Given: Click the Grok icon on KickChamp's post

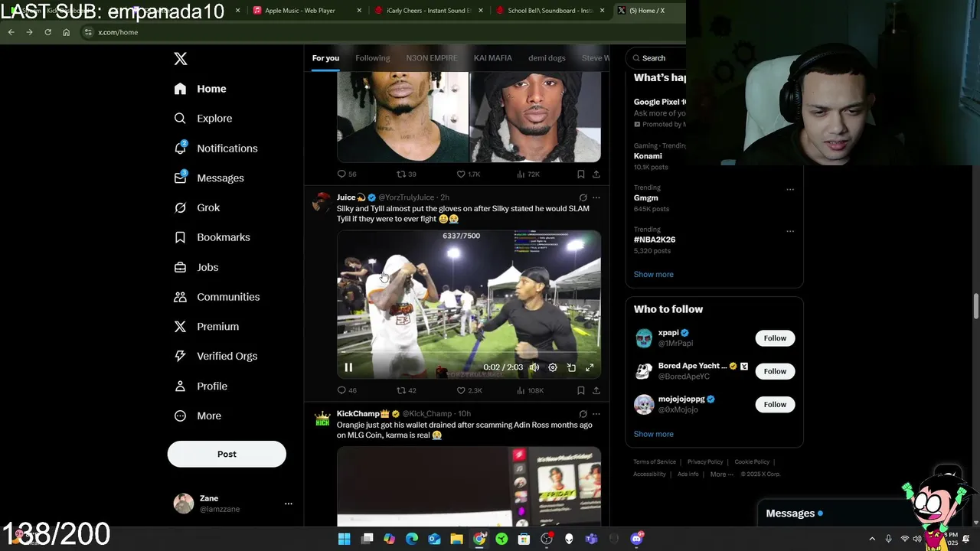Looking at the screenshot, I should click(583, 414).
